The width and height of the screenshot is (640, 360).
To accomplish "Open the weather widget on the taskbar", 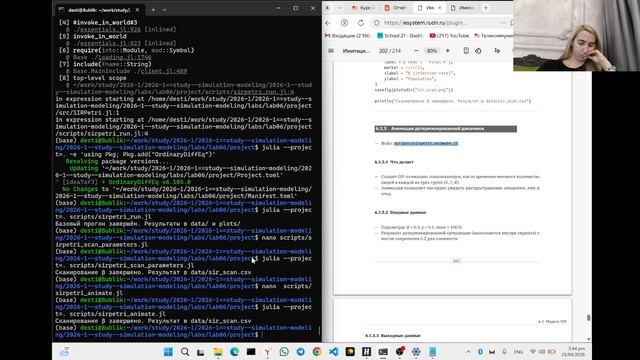I will click(64, 352).
